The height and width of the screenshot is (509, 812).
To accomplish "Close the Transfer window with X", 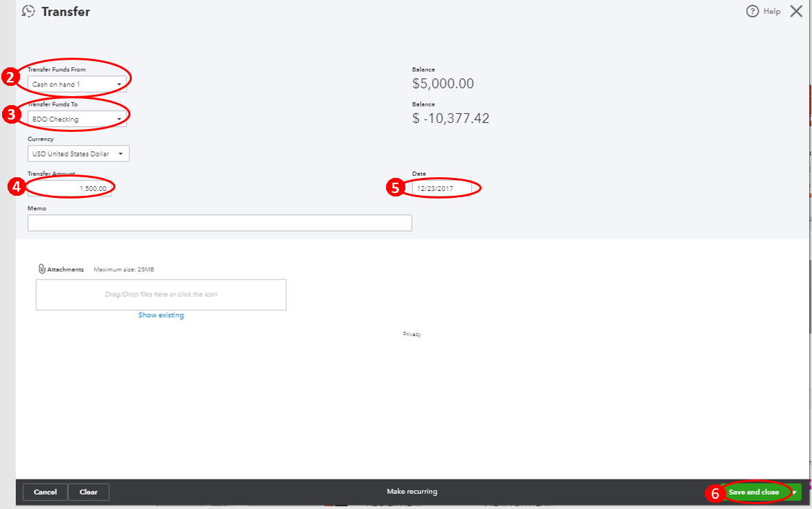I will 796,12.
